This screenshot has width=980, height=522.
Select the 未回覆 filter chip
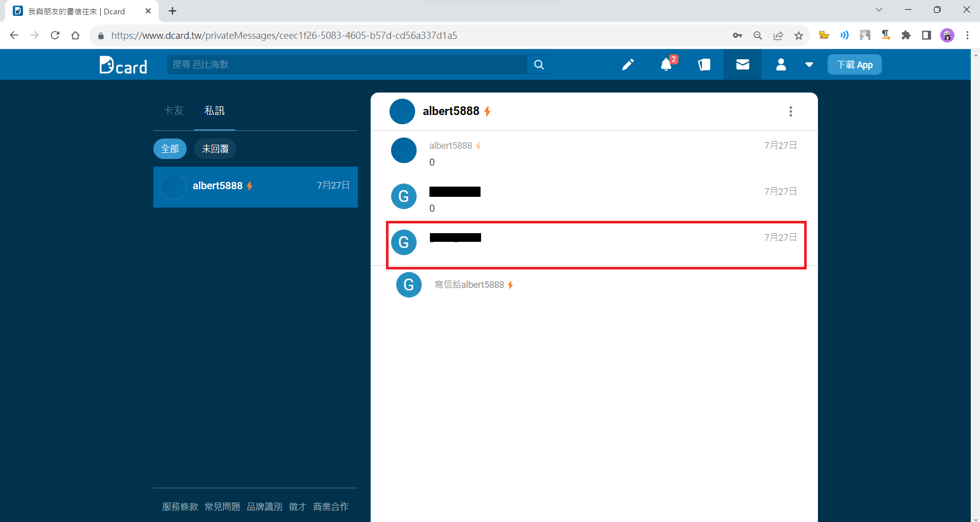coord(215,149)
